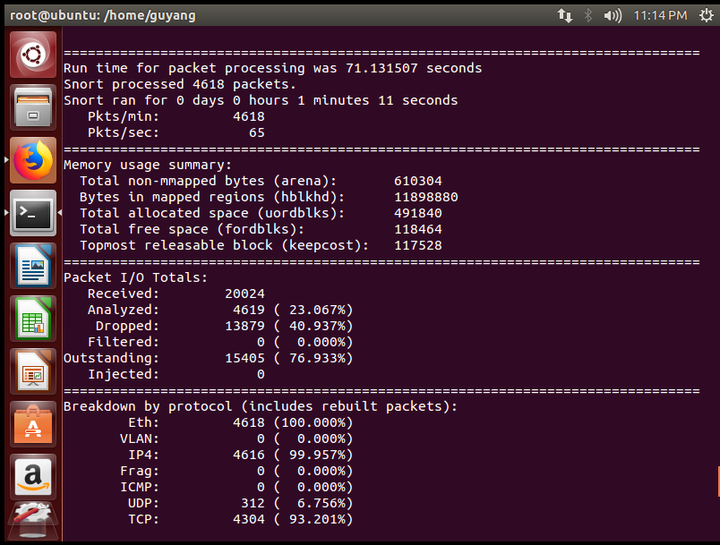
Task: Open the Amazon launcher icon
Action: [33, 477]
